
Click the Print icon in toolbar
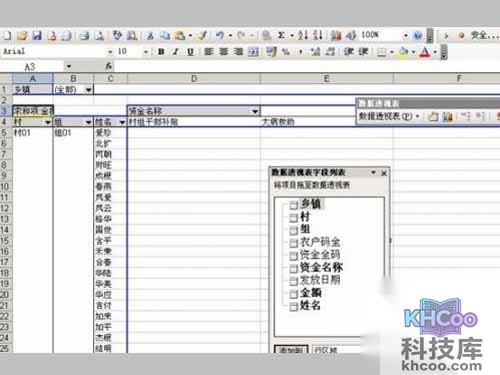click(x=85, y=35)
